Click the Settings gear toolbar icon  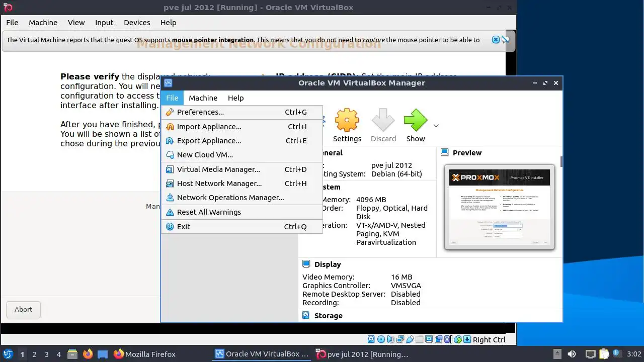pos(347,121)
